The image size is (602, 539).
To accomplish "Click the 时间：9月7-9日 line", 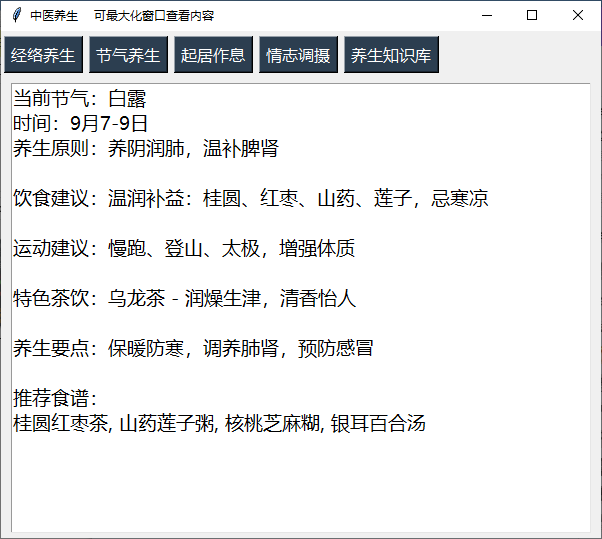I will [80, 124].
